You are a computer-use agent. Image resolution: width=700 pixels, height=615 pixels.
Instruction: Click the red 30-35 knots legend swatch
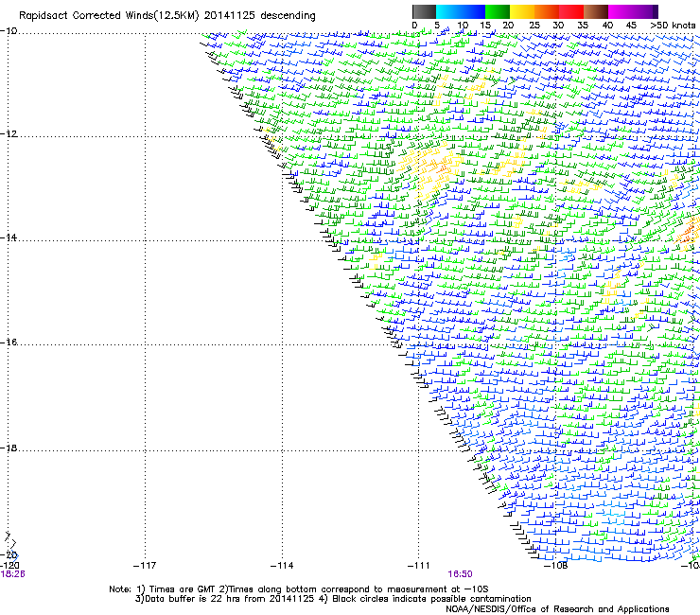point(571,11)
